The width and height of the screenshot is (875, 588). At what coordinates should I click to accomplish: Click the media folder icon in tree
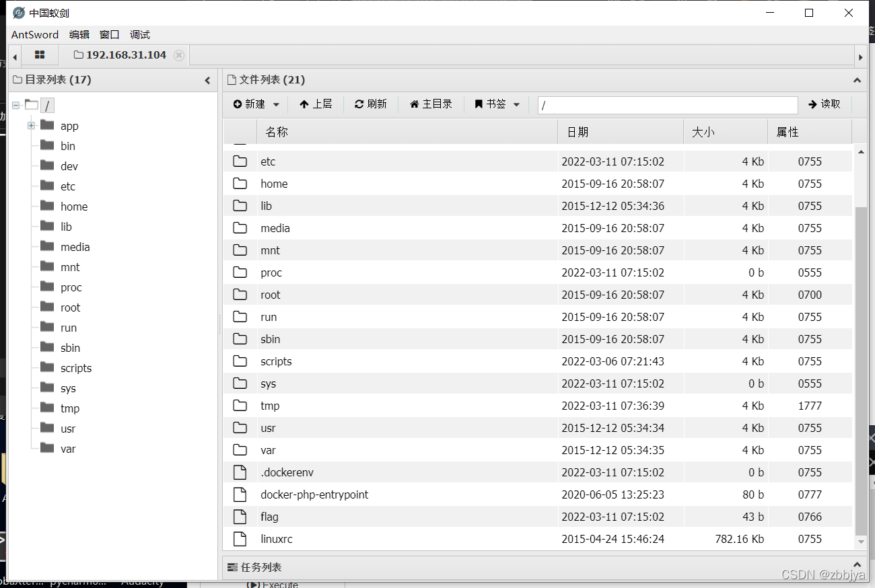tap(47, 246)
